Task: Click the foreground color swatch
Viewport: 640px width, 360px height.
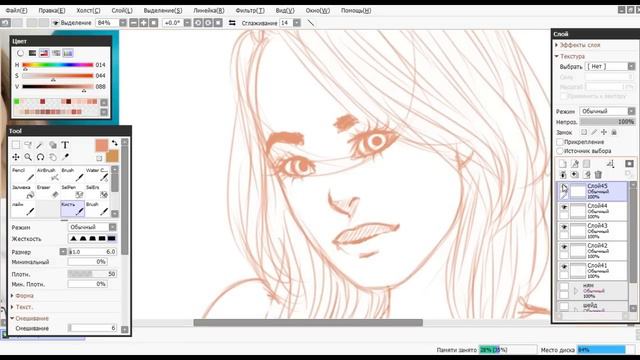Action: (101, 145)
